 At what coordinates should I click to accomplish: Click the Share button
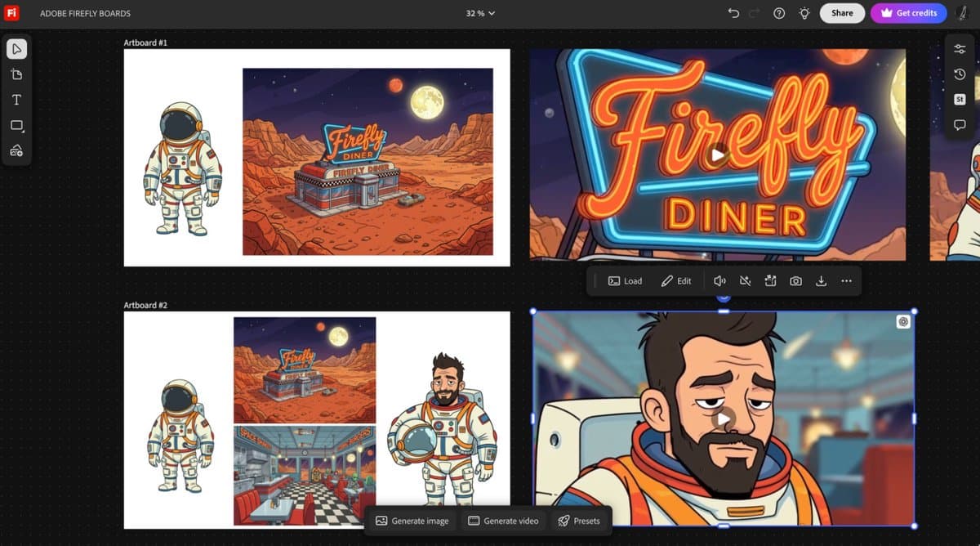[842, 13]
